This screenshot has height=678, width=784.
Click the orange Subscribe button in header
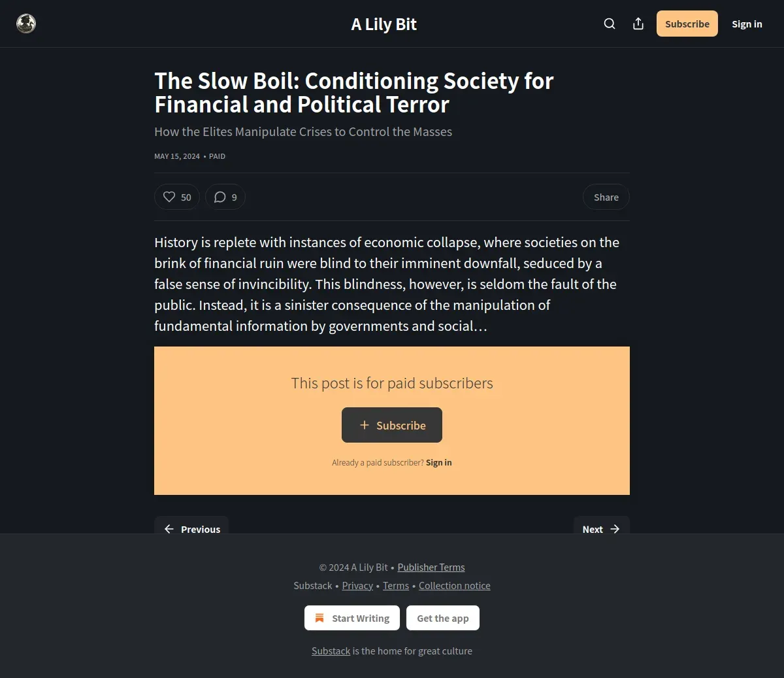[x=687, y=24]
